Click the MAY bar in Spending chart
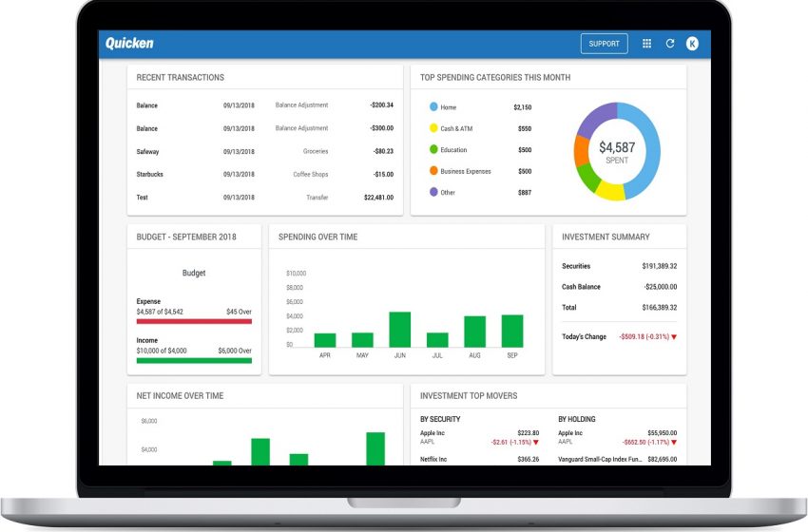 (x=362, y=340)
